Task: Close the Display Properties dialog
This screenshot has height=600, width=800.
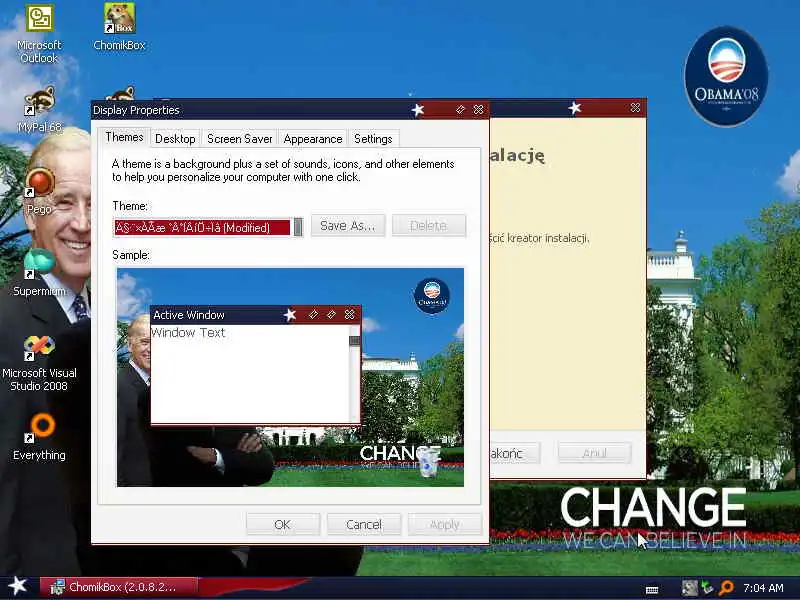Action: click(479, 110)
